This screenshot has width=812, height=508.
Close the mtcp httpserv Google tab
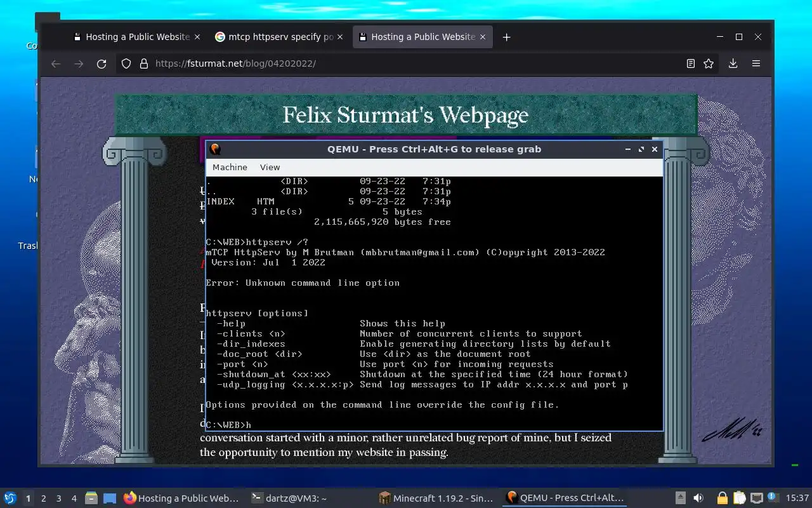pyautogui.click(x=340, y=37)
